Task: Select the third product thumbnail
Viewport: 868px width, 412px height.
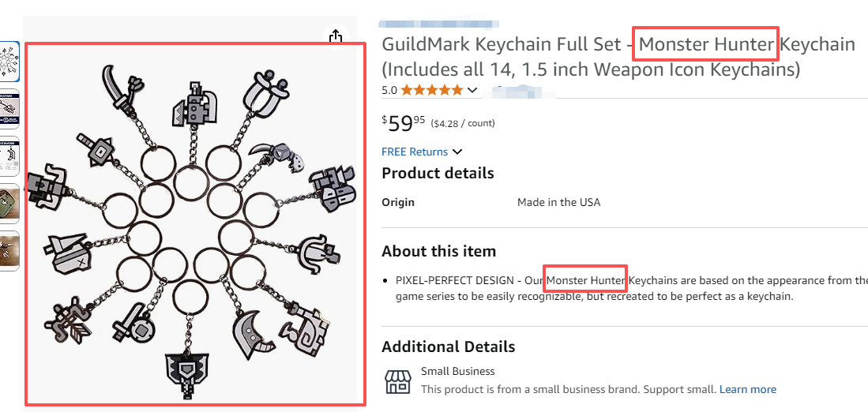Action: (x=9, y=158)
